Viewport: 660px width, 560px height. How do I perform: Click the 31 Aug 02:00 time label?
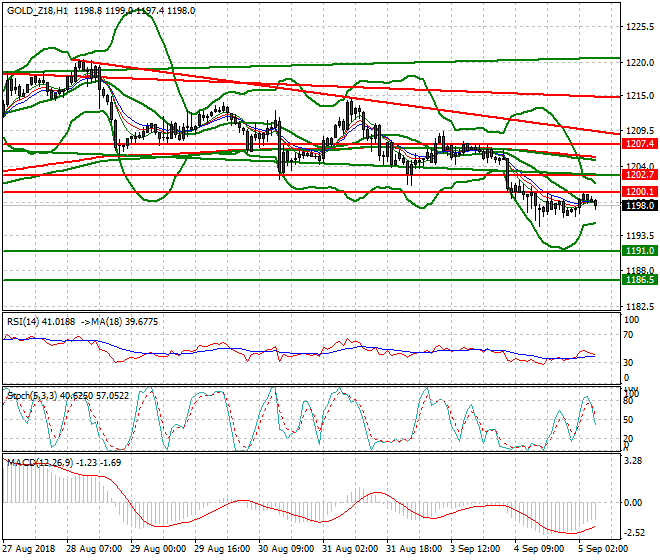click(x=350, y=549)
